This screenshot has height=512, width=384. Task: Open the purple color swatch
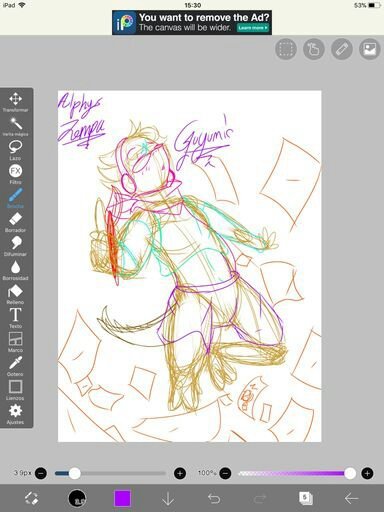click(x=123, y=498)
